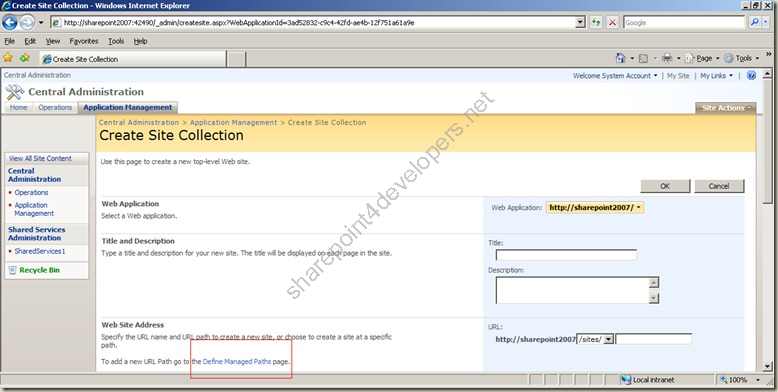The height and width of the screenshot is (392, 778).
Task: Click the Description box scroll down arrow
Action: 654,298
